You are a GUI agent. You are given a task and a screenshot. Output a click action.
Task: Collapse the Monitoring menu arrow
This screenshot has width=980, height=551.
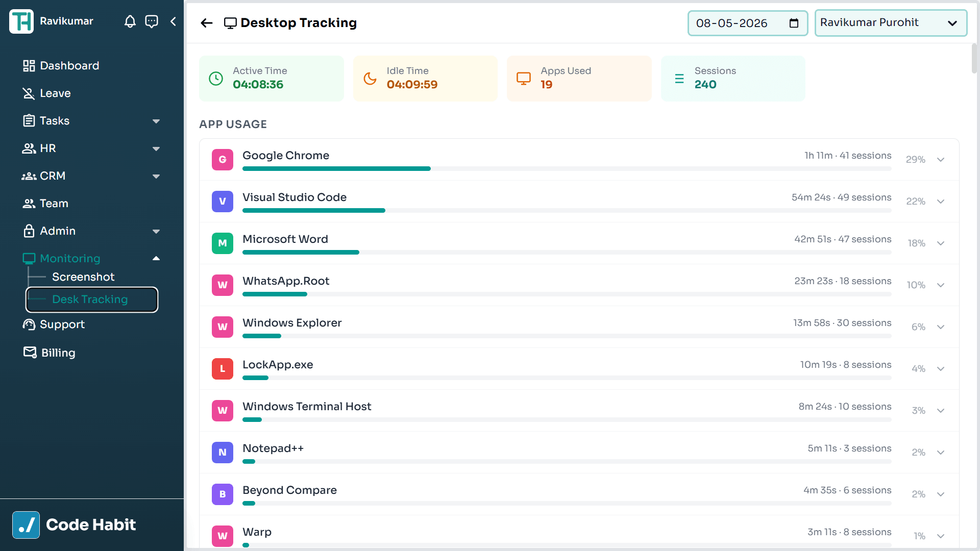tap(156, 258)
